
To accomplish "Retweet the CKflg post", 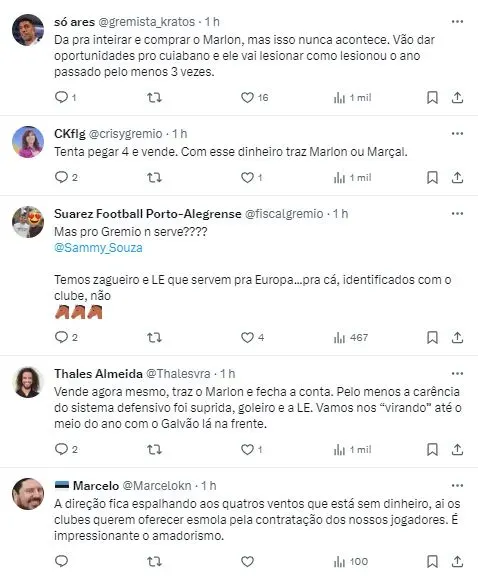I will [154, 178].
